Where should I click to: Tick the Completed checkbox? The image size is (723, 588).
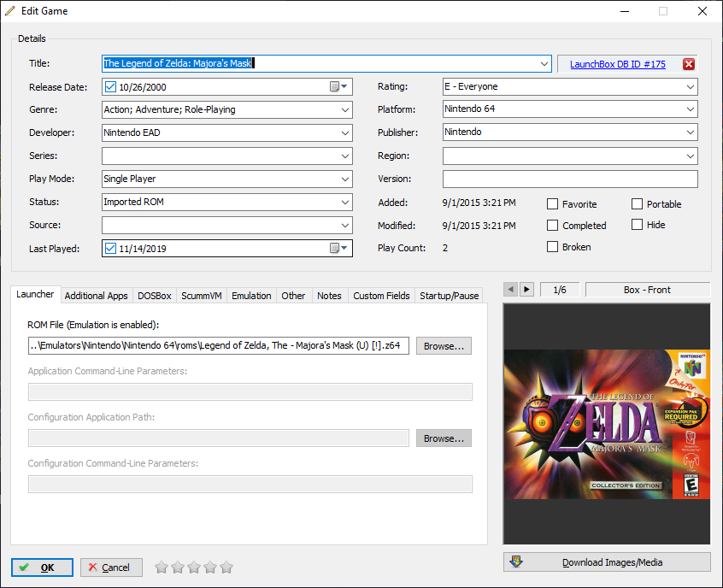[x=552, y=225]
